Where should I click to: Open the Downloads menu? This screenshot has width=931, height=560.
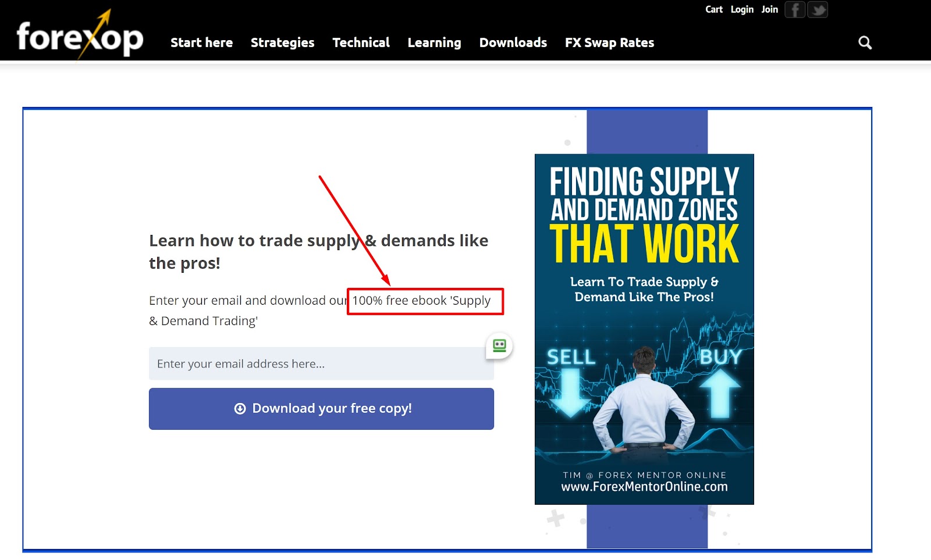(x=513, y=42)
